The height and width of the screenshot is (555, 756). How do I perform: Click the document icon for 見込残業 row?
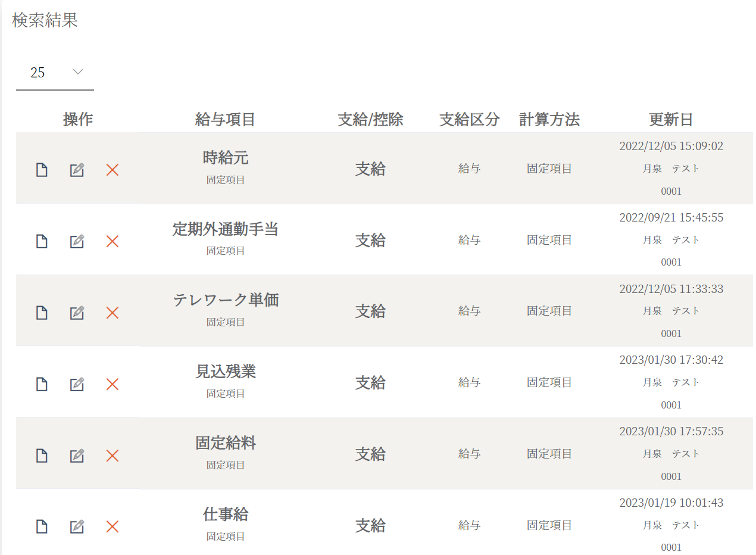tap(42, 384)
